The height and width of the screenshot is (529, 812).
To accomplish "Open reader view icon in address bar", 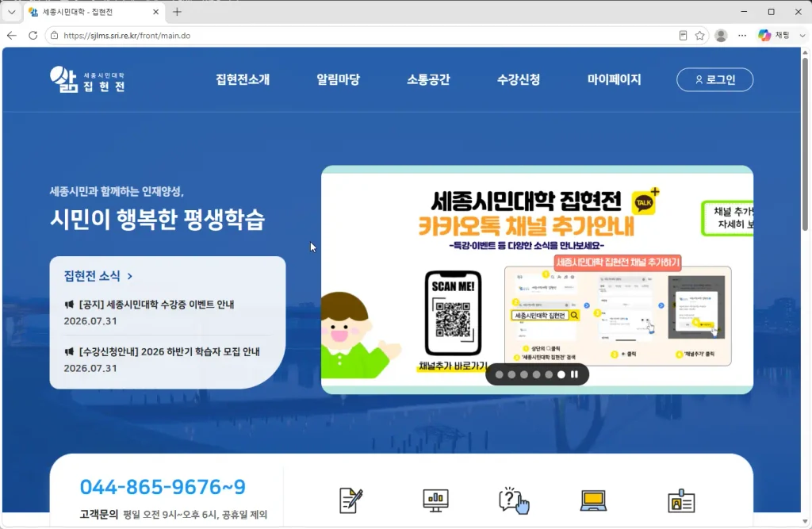I will pos(683,35).
